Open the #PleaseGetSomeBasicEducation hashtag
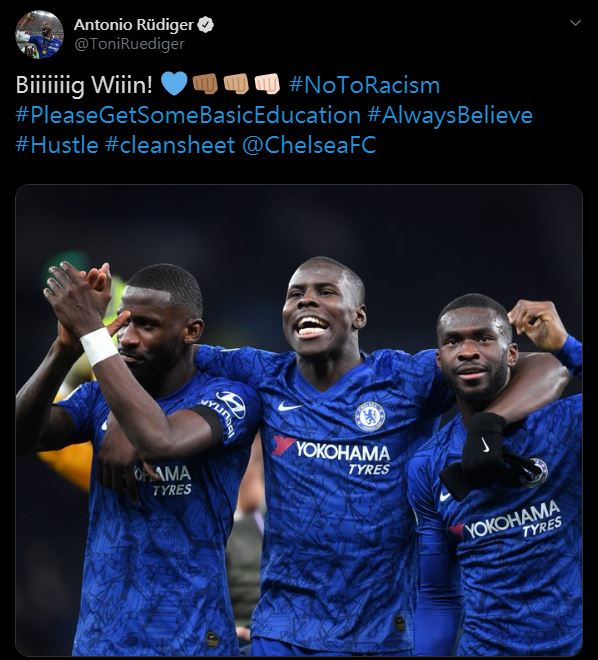This screenshot has width=598, height=660. (x=188, y=115)
